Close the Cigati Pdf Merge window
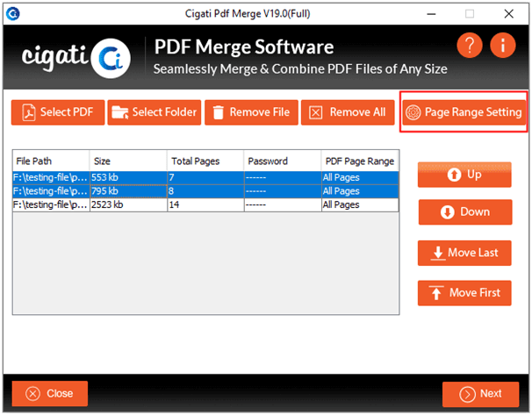Screen dimensions: 532x415 508,14
